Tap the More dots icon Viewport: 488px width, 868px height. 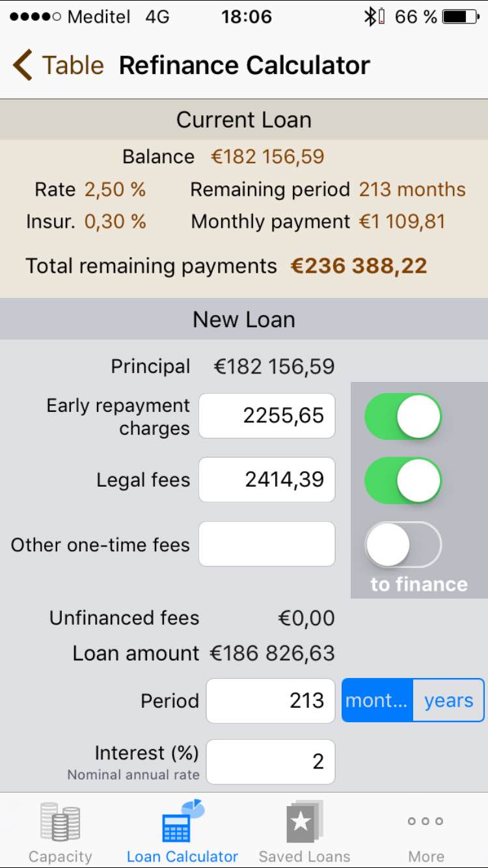coord(426,821)
